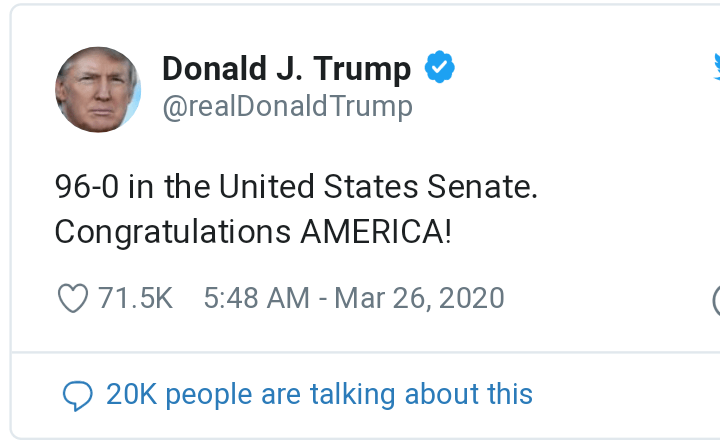Click the Twitter bird logo at card edge
Screen dimensions: 720x442
tap(716, 67)
